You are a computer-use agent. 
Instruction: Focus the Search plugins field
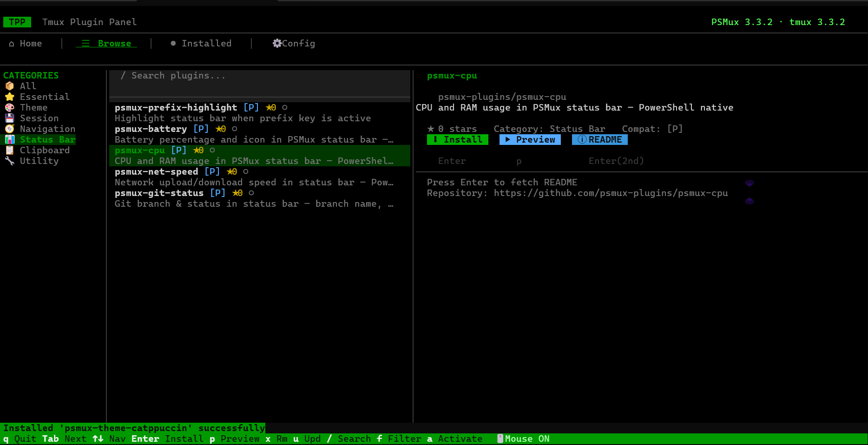(260, 83)
